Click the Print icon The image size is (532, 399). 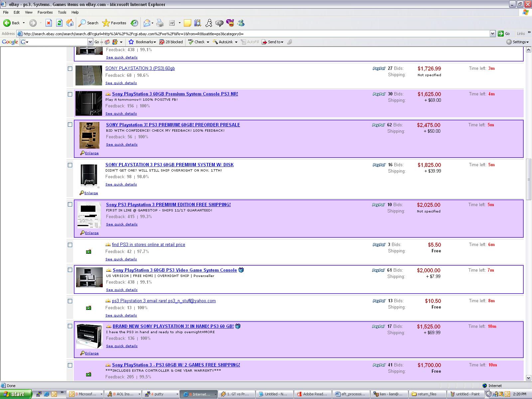pos(160,23)
